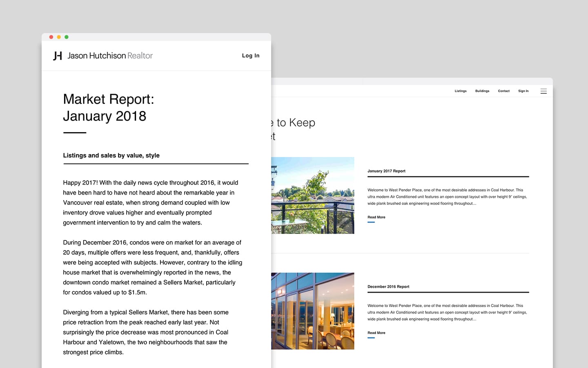Click Sign In in back window navigation

tap(523, 91)
